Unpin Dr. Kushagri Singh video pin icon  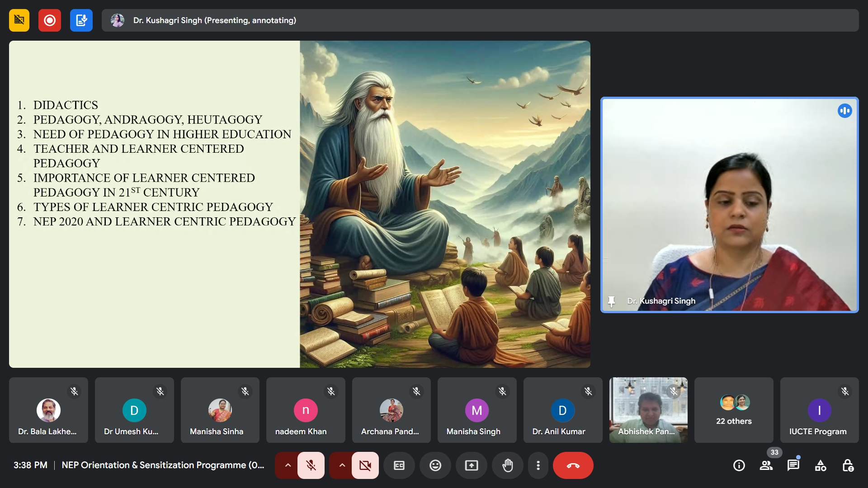[x=611, y=301]
